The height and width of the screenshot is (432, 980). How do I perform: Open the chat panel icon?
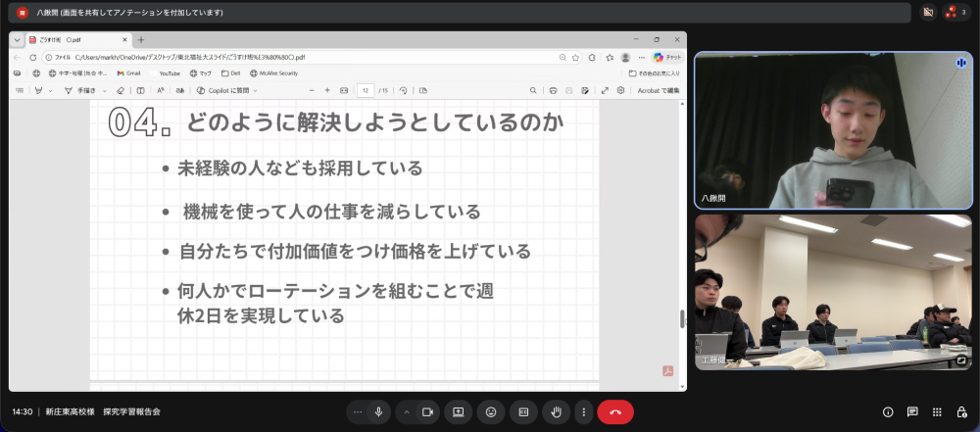pyautogui.click(x=912, y=412)
